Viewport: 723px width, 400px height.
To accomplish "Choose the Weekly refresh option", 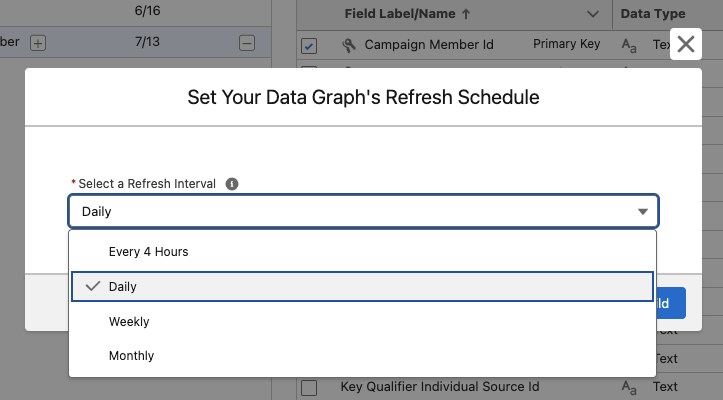I will tap(362, 322).
